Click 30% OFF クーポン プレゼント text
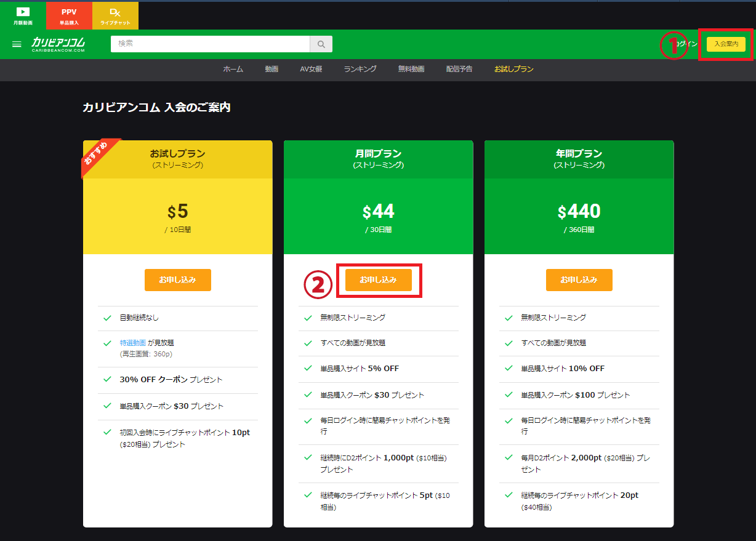Viewport: 756px width, 541px height. 171,380
